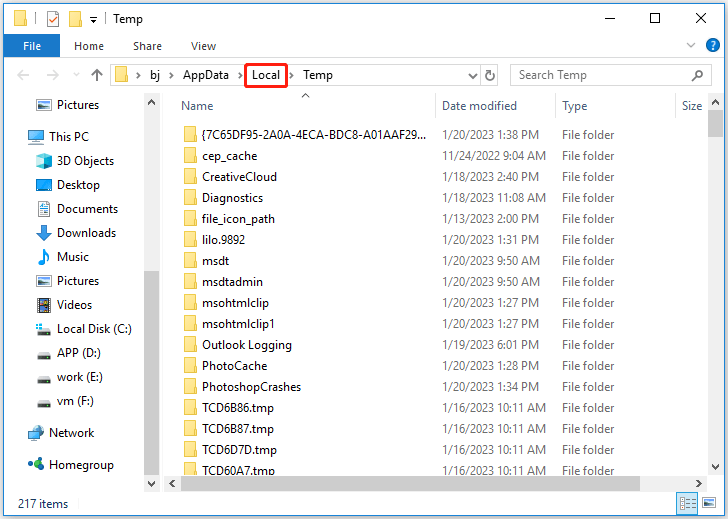Image resolution: width=728 pixels, height=519 pixels.
Task: Switch to the Home ribbon tab
Action: coord(89,46)
